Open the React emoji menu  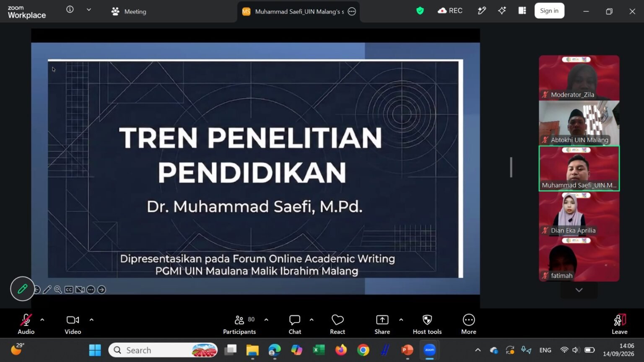(x=337, y=325)
